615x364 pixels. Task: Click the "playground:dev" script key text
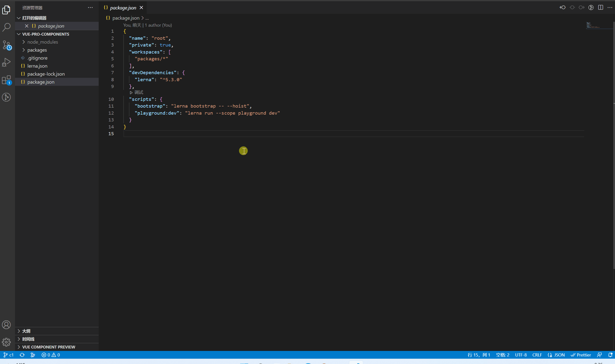[157, 113]
